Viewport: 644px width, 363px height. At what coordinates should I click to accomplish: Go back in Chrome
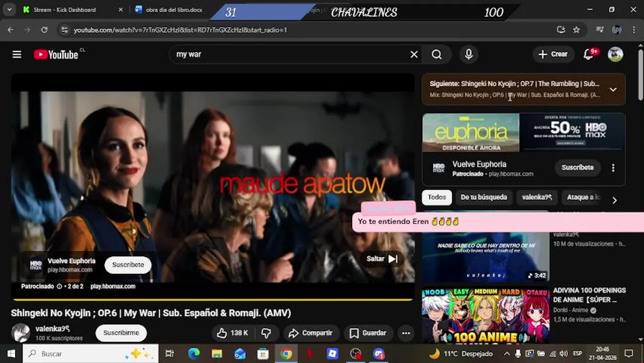11,30
